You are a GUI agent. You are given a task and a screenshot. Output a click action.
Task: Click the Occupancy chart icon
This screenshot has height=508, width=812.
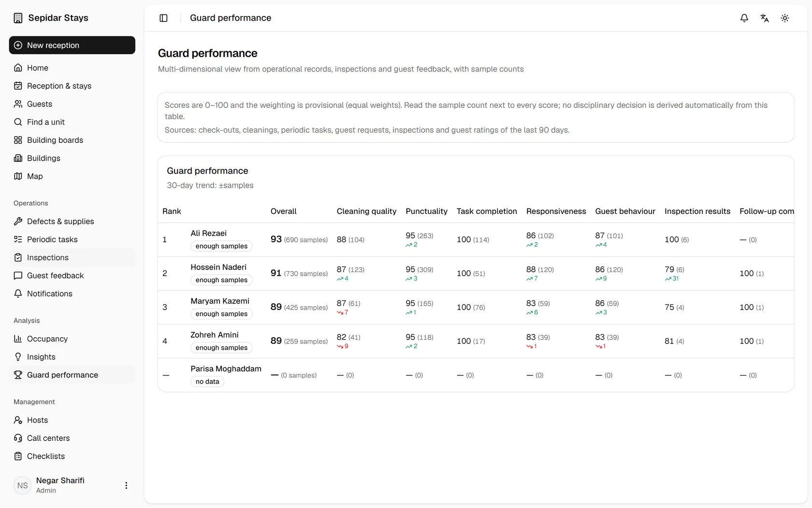click(x=18, y=339)
